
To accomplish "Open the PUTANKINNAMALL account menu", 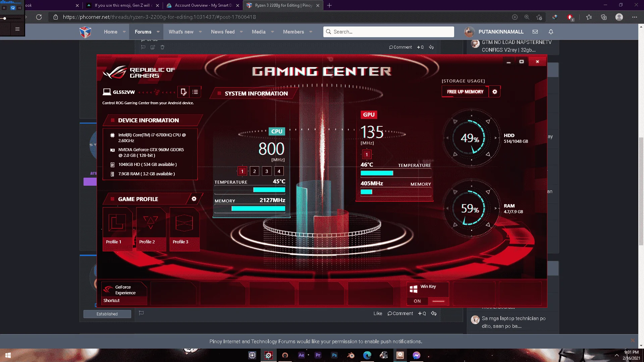I will (x=494, y=32).
